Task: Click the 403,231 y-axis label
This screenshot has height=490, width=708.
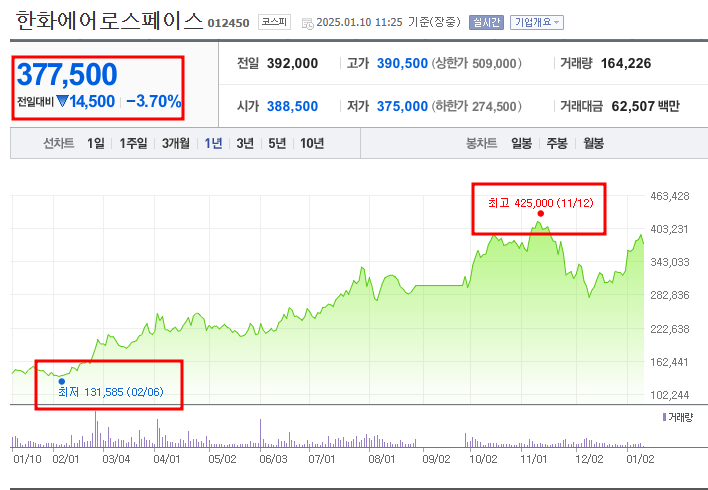Action: click(670, 229)
